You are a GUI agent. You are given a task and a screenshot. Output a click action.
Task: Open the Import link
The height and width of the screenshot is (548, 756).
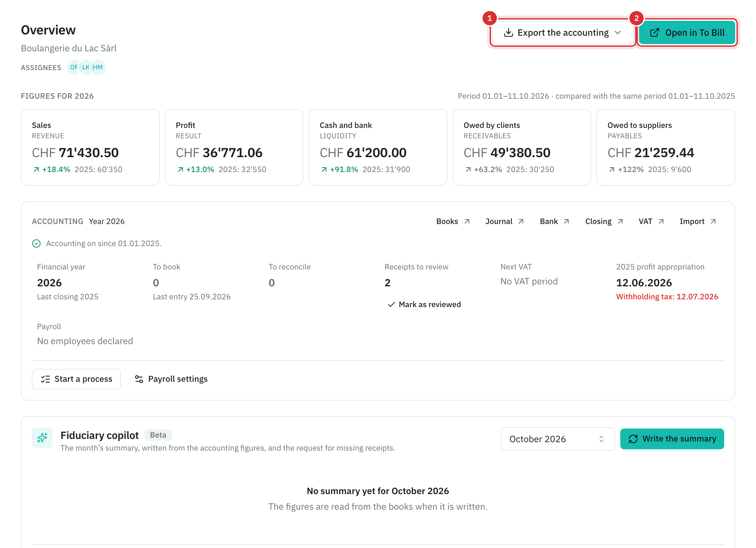coord(698,221)
